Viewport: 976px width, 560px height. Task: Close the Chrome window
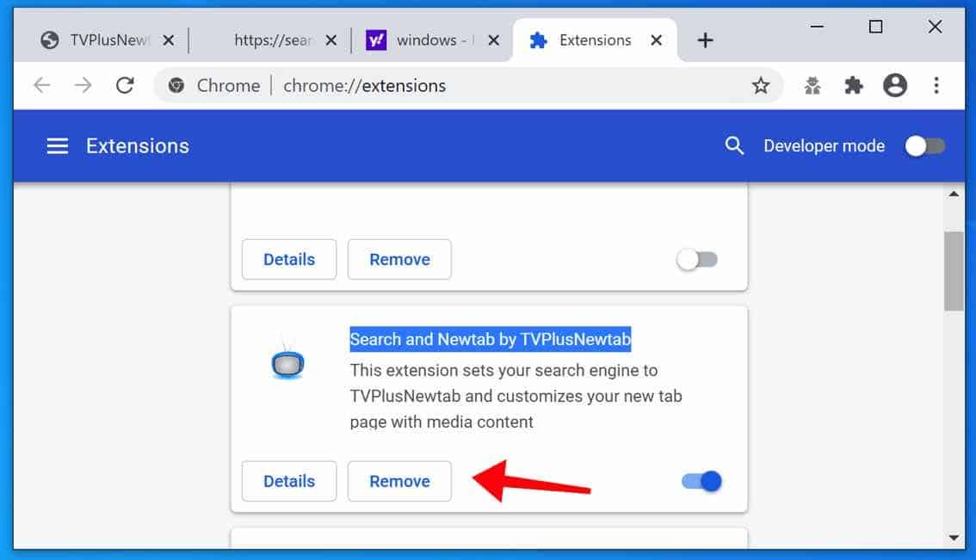click(935, 27)
